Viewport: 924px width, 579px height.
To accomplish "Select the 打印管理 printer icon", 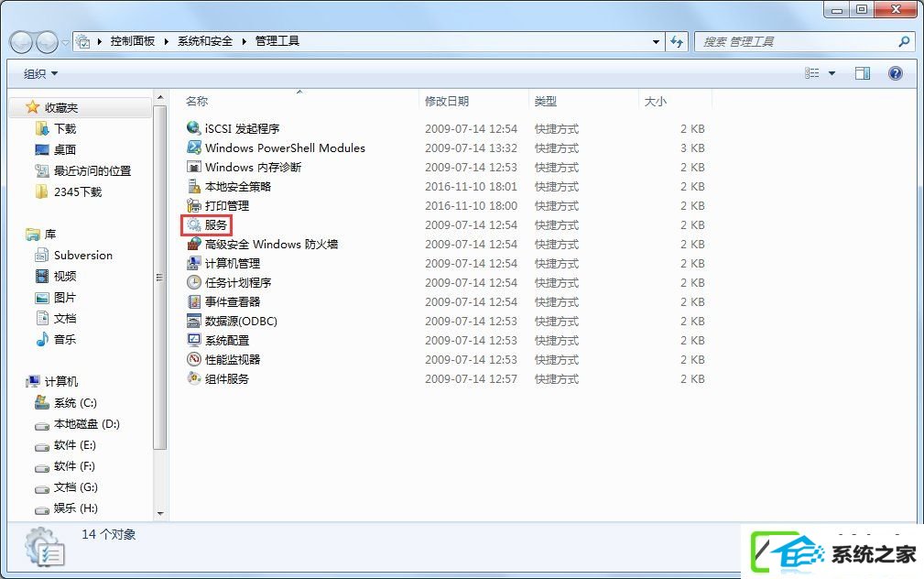I will [x=194, y=205].
